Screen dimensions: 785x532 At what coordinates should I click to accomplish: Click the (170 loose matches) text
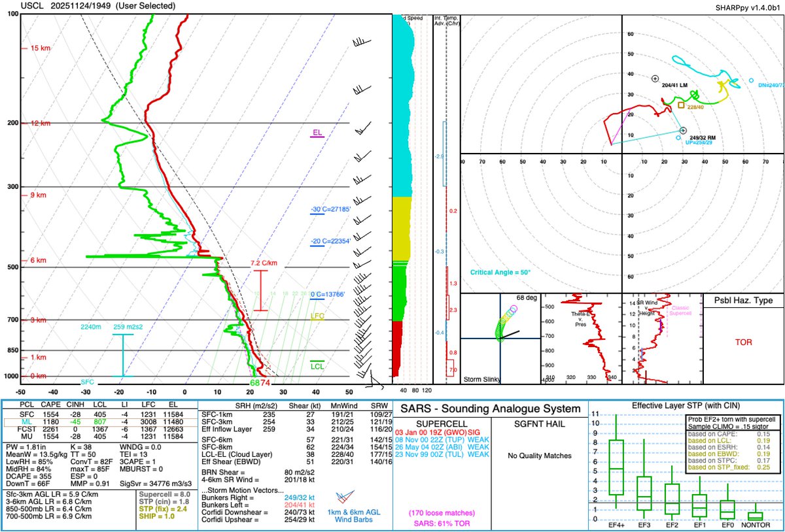coord(442,512)
